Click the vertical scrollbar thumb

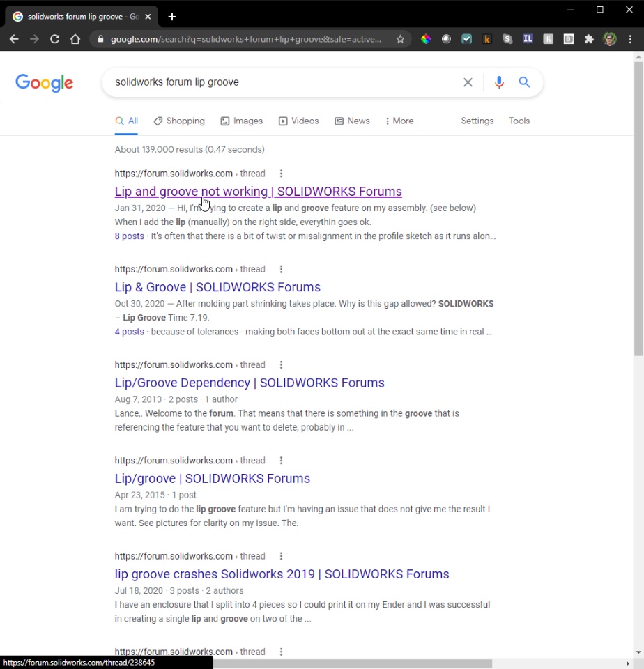point(638,208)
